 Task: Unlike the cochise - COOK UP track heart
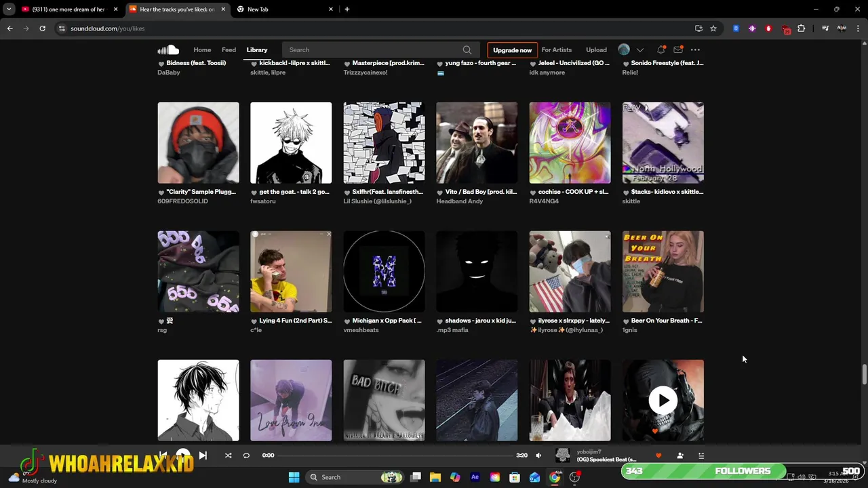pyautogui.click(x=533, y=192)
